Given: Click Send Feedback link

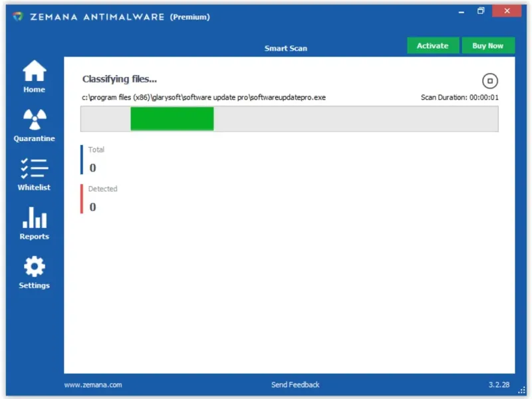Looking at the screenshot, I should pos(295,385).
